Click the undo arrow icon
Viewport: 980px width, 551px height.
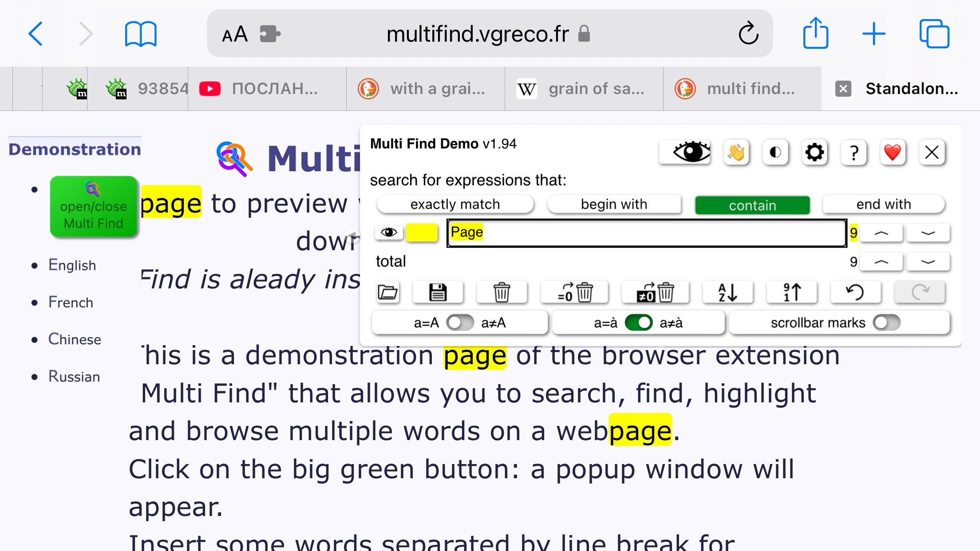855,292
